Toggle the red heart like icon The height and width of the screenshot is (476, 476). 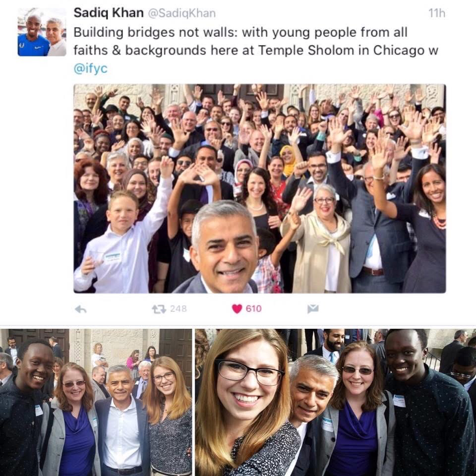[237, 309]
